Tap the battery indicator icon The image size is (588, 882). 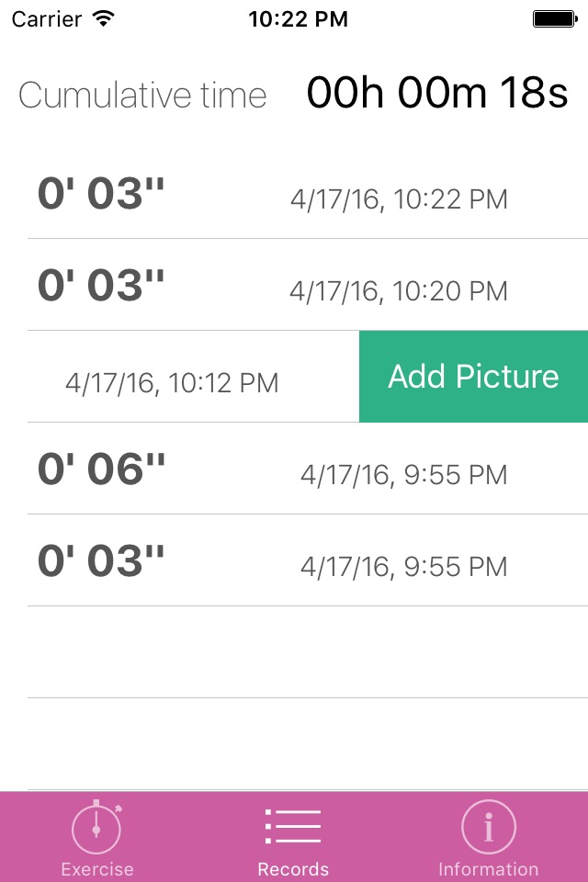click(554, 18)
